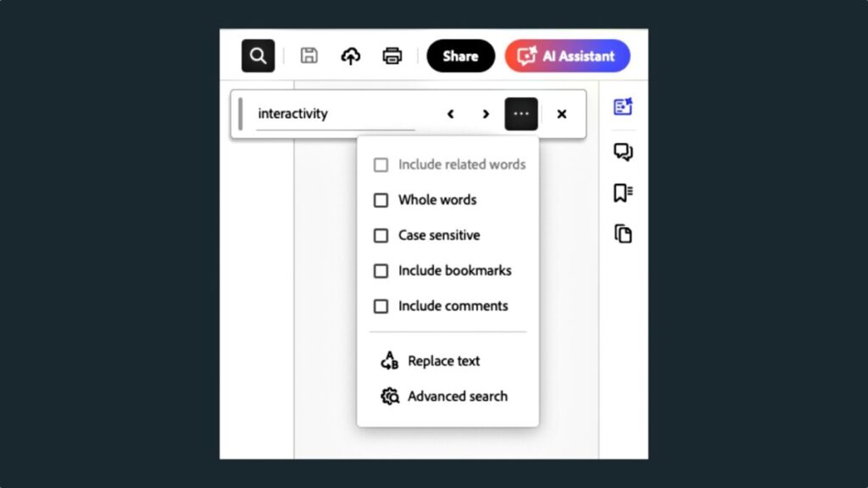This screenshot has height=488, width=868.
Task: Open the page thumbnails panel icon
Action: [623, 234]
